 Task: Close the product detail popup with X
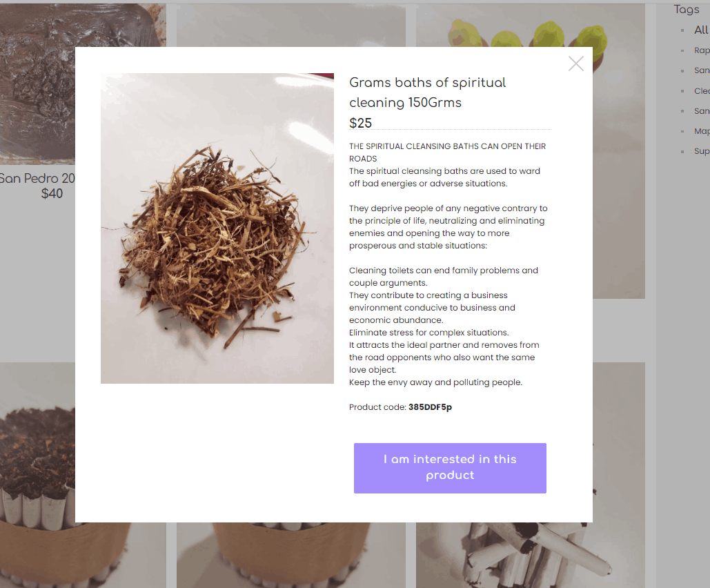(575, 64)
